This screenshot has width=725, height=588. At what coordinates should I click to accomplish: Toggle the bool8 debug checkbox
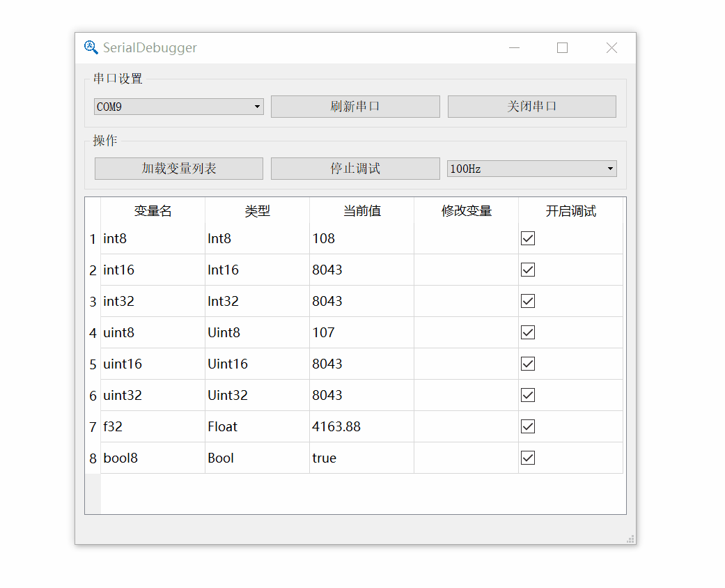528,458
